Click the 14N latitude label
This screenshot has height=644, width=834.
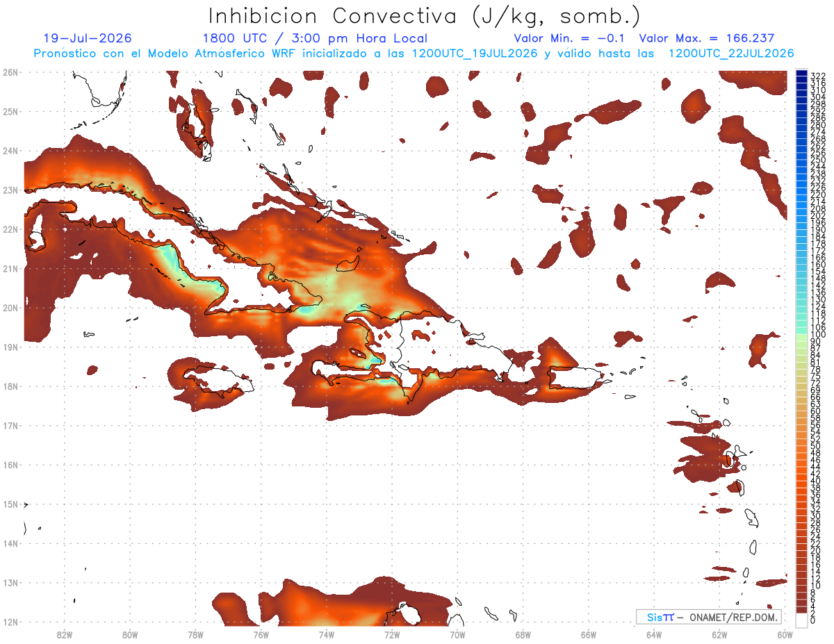[x=10, y=543]
